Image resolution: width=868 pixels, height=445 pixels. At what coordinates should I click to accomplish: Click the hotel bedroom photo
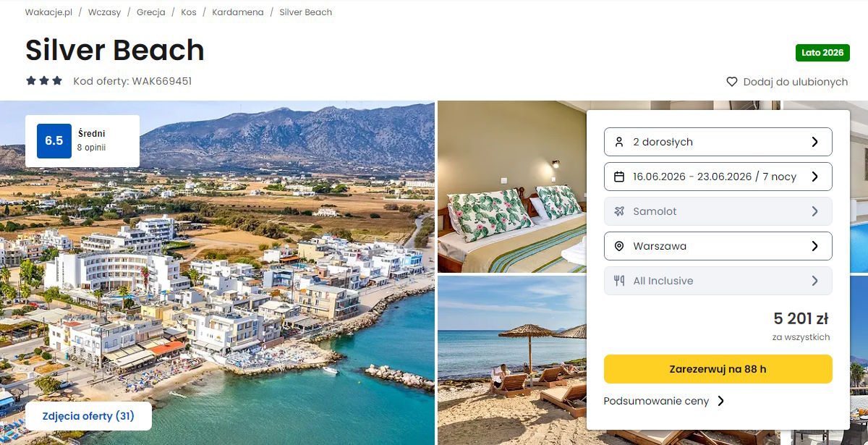(x=511, y=188)
